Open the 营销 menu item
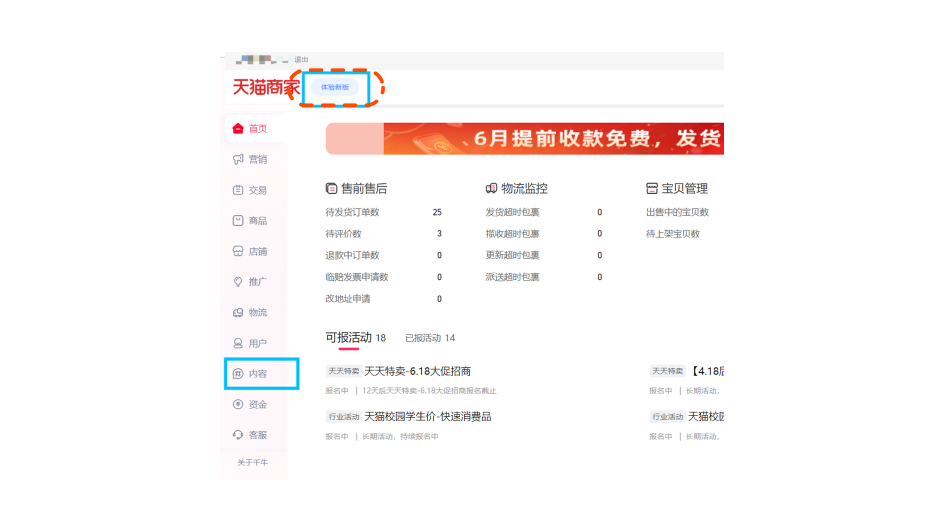Image resolution: width=946 pixels, height=525 pixels. pos(256,159)
